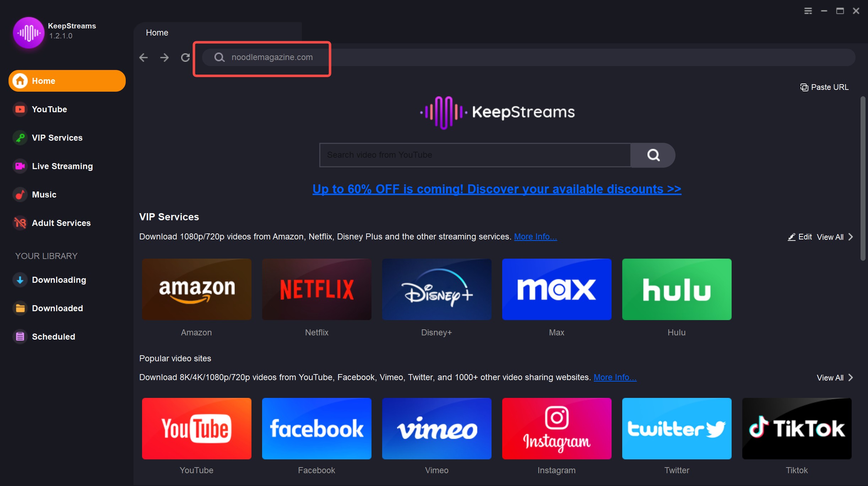This screenshot has height=486, width=868.
Task: Click the purple Scheduled list icon
Action: tap(20, 336)
